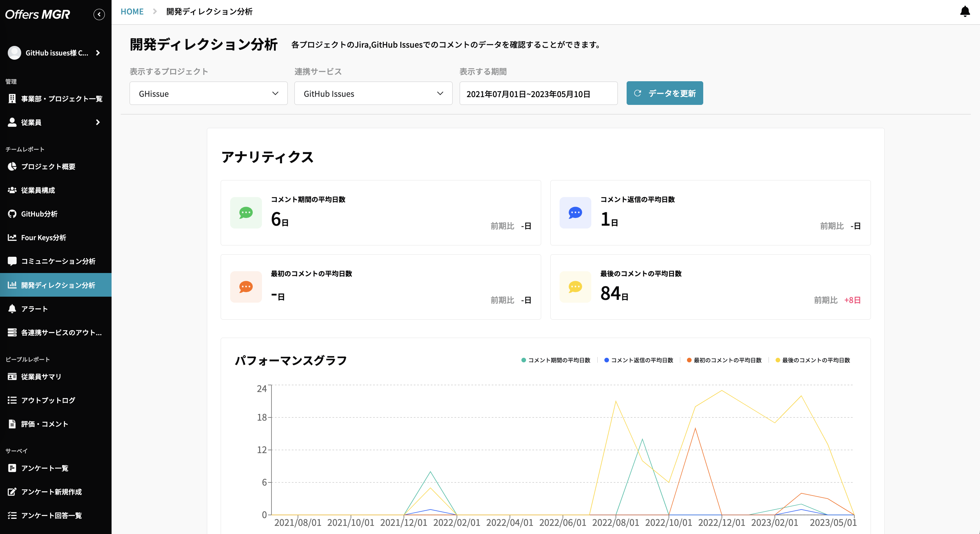Click the 84日 value in 最後のコメント card
Viewport: 980px width, 534px height.
tap(614, 293)
